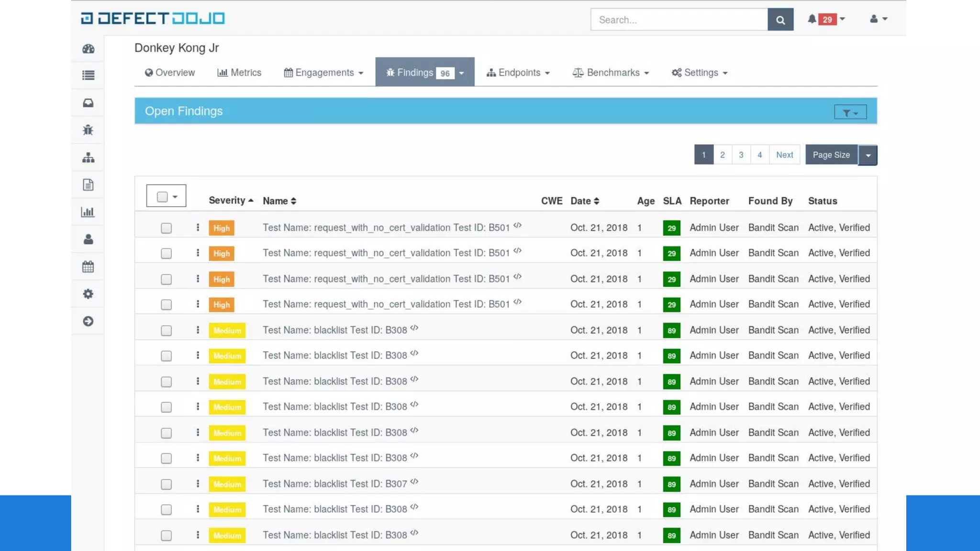This screenshot has height=551, width=980.
Task: Open the products list icon in the sidebar
Action: (x=88, y=76)
